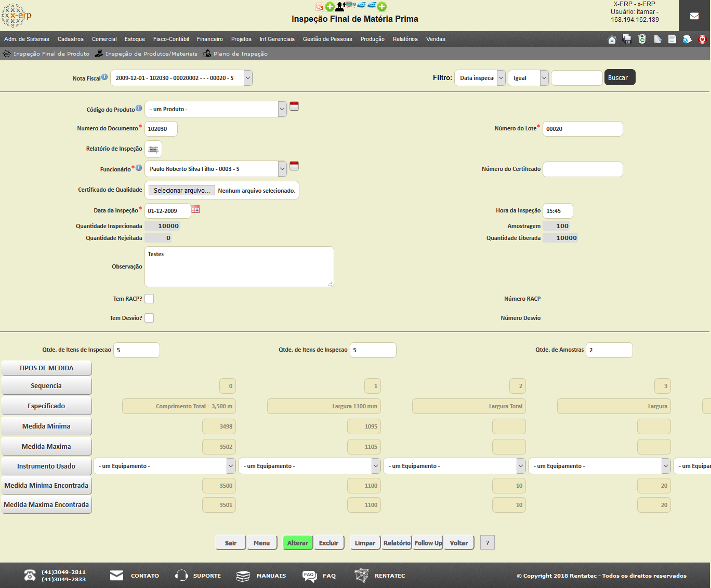This screenshot has height=588, width=711.
Task: Tick the Tem RACP checkbox
Action: [x=149, y=299]
